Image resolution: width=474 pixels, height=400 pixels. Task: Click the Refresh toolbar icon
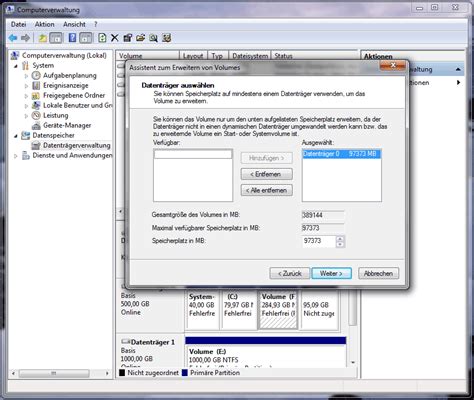tap(102, 38)
